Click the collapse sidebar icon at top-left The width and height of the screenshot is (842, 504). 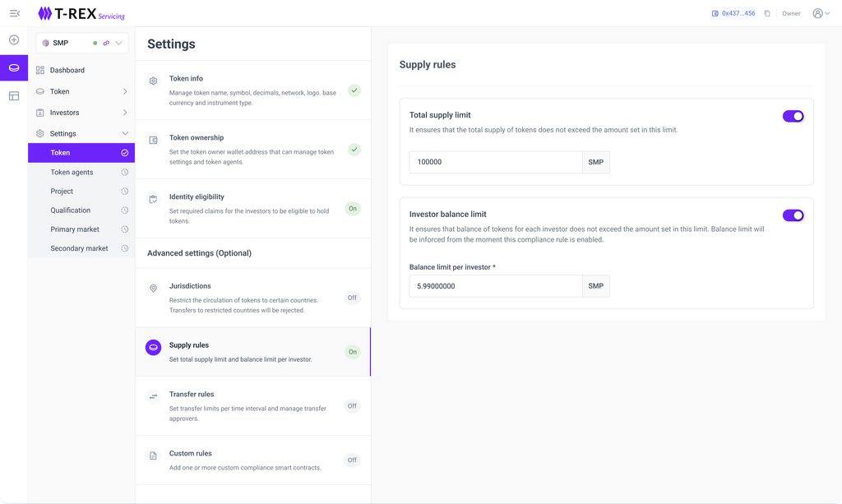tap(14, 13)
